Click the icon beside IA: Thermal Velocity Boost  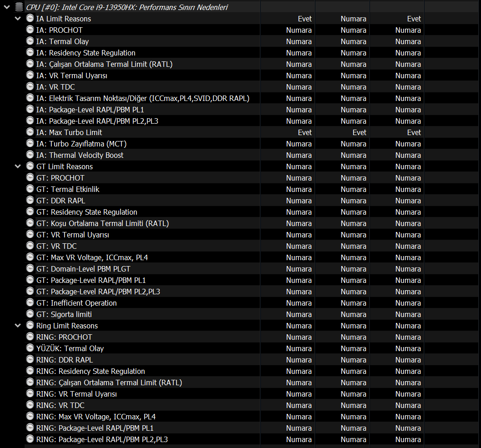pos(30,155)
